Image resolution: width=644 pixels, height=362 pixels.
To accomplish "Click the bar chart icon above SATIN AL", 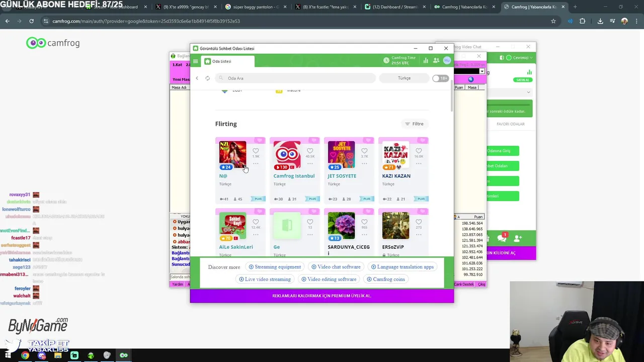I will pos(529,72).
